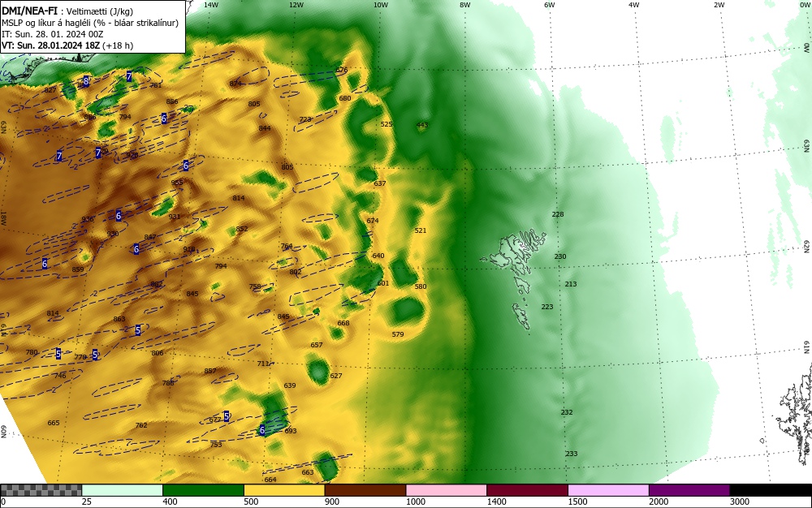Click the map value '213'
The width and height of the screenshot is (812, 508).
[x=571, y=284]
